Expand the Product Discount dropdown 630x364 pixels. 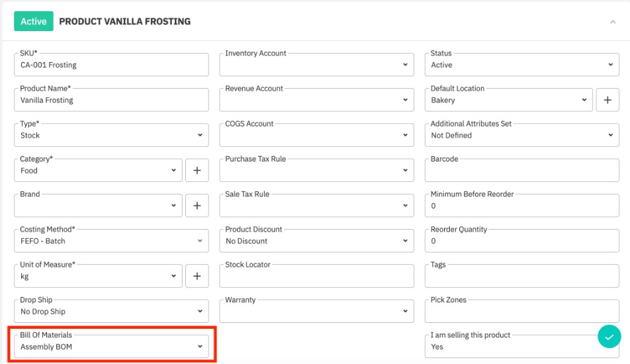point(316,241)
